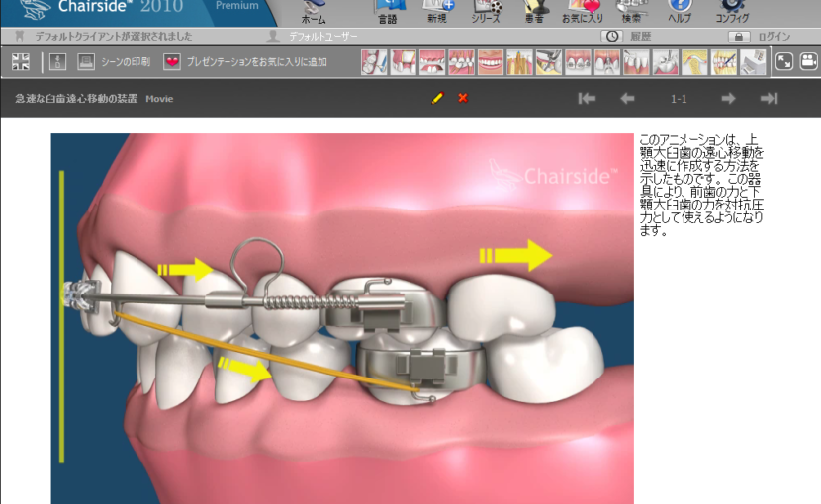Viewport: 821px width, 504px height.
Task: Click the default user silhouette icon
Action: point(273,37)
